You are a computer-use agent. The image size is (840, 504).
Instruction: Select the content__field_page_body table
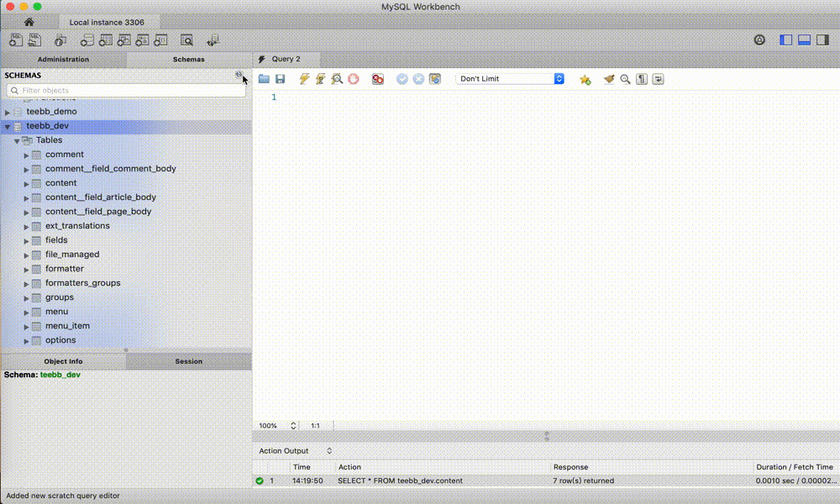pyautogui.click(x=98, y=212)
